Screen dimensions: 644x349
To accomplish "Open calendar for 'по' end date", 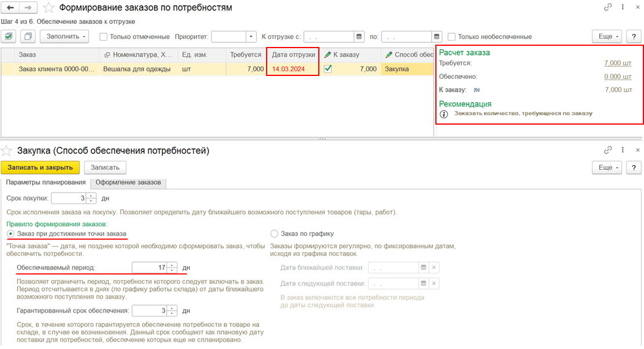I will tap(436, 37).
